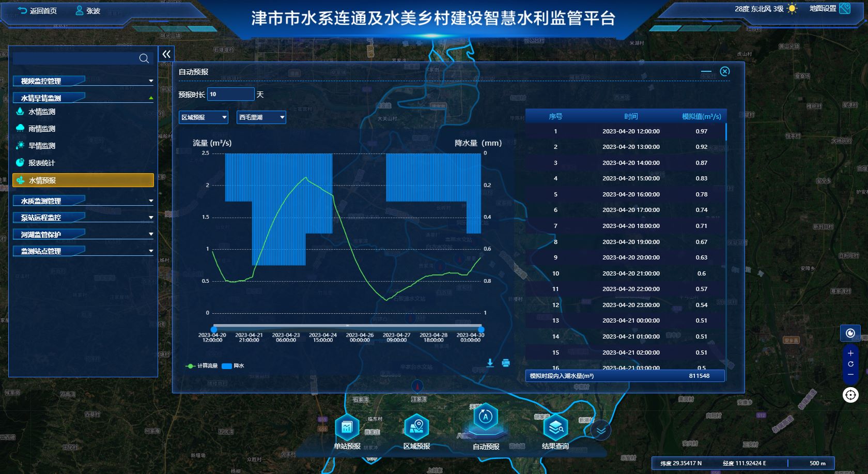
Task: Select 水情预报 forecast menu item
Action: coord(83,180)
